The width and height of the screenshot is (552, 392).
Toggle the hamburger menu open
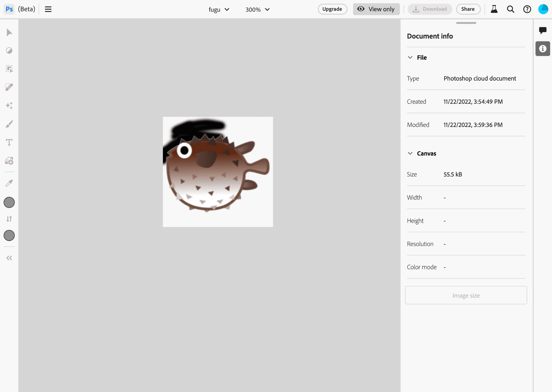coord(48,9)
